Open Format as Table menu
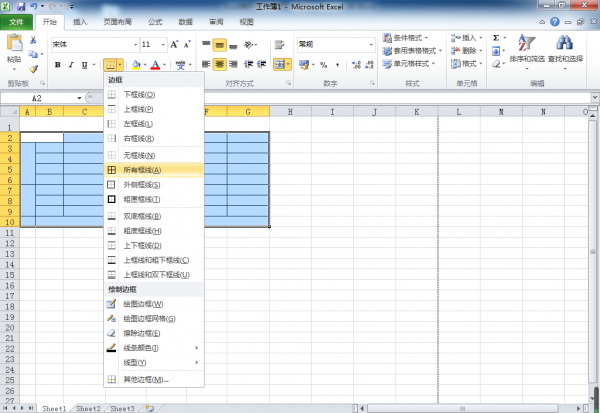The image size is (600, 413). point(412,51)
